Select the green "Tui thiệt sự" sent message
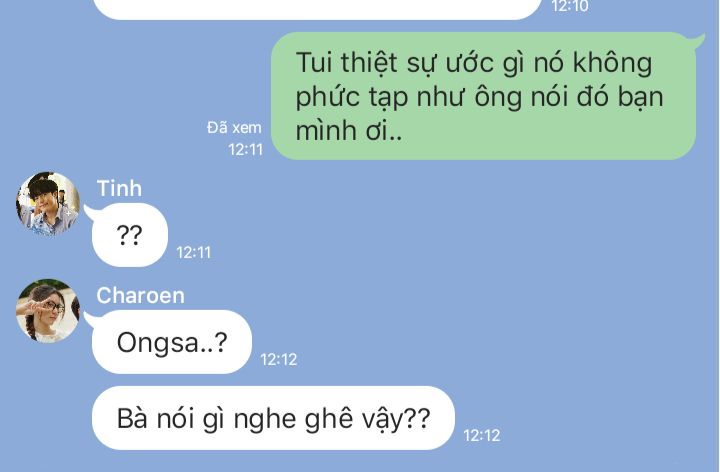This screenshot has height=472, width=720. pyautogui.click(x=484, y=96)
